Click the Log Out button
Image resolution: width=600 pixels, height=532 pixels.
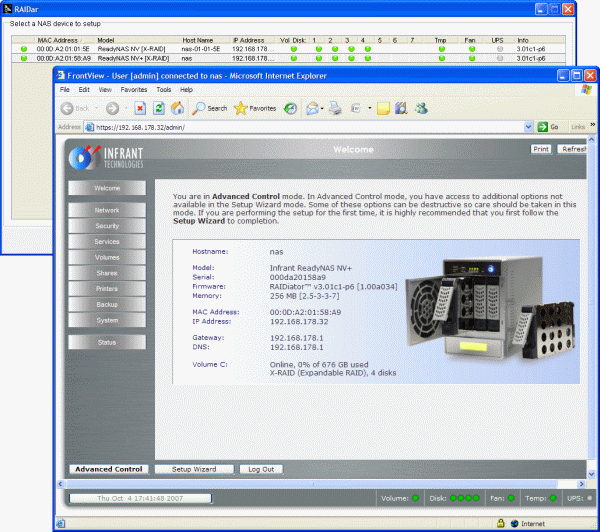click(x=261, y=469)
